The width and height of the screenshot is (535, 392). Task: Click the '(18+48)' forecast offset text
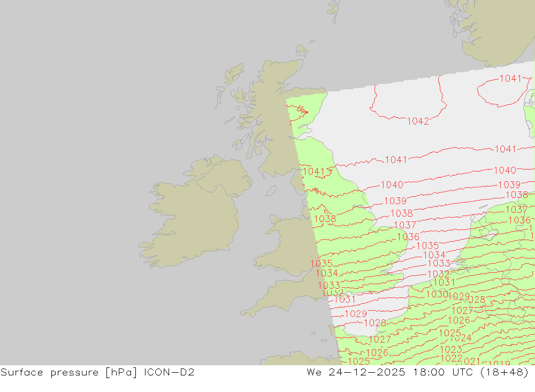(505, 372)
